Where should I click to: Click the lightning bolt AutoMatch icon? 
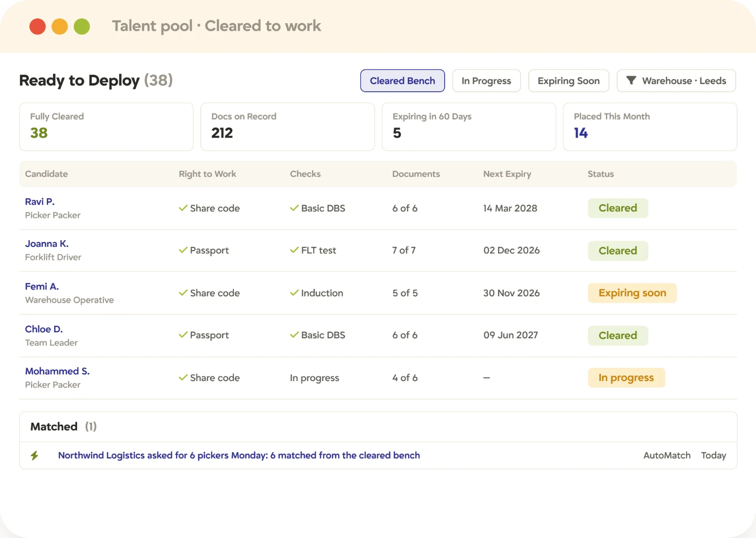coord(34,455)
